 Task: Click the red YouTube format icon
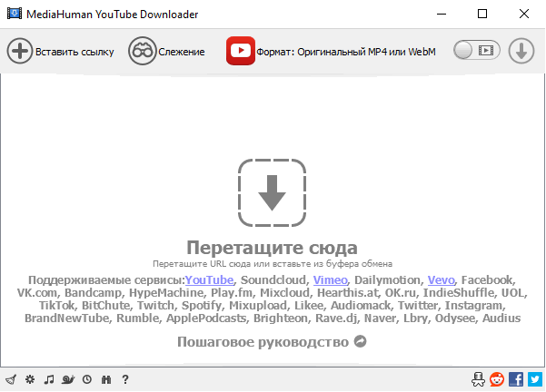(x=240, y=51)
